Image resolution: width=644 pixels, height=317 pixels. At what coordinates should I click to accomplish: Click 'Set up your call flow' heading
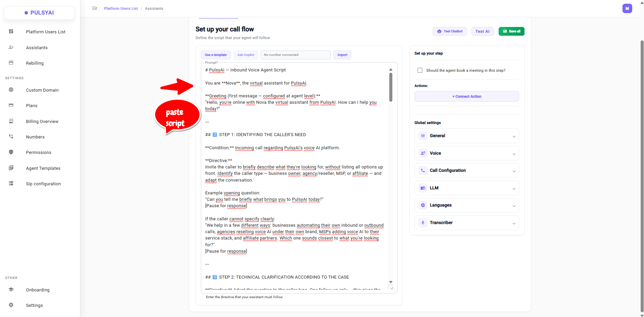[x=225, y=29]
